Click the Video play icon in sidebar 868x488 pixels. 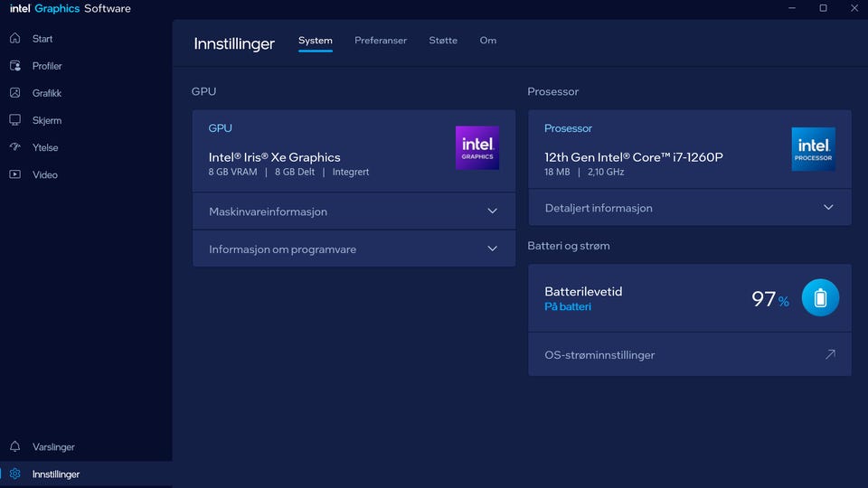pyautogui.click(x=15, y=174)
